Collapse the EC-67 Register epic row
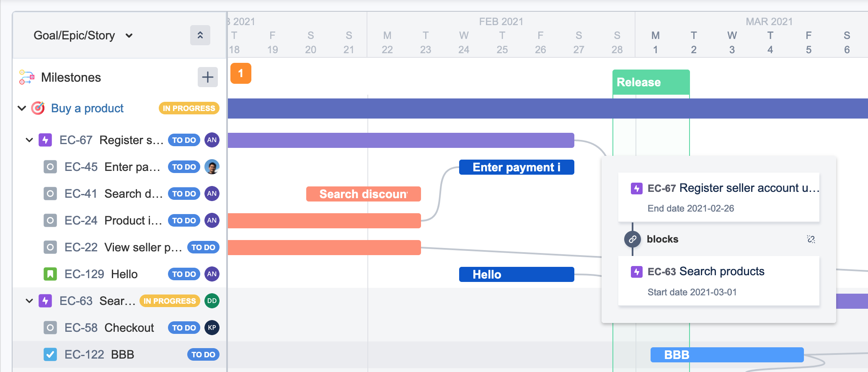 click(x=29, y=140)
